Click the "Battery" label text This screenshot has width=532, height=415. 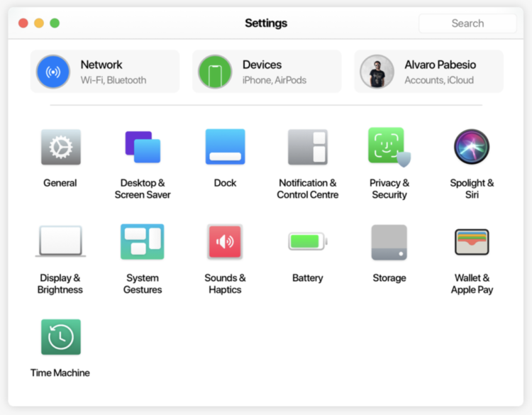coord(308,278)
